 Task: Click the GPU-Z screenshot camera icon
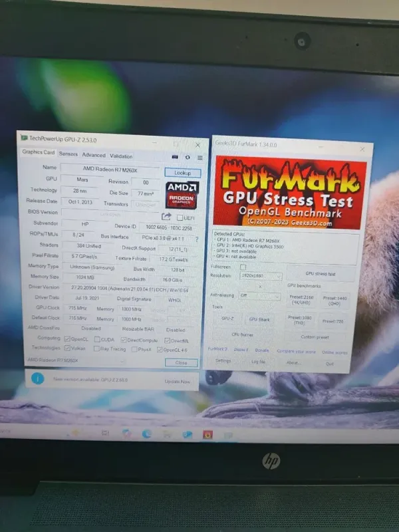click(175, 157)
